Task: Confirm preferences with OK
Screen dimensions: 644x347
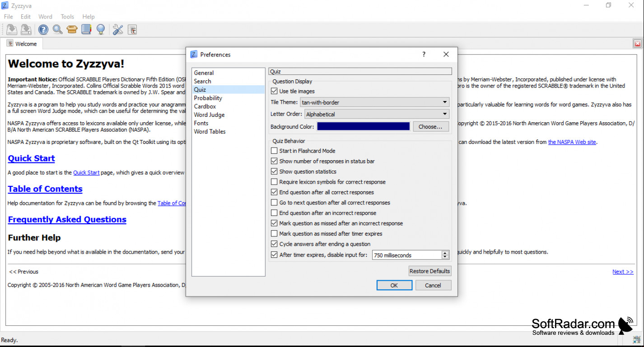Action: [394, 285]
